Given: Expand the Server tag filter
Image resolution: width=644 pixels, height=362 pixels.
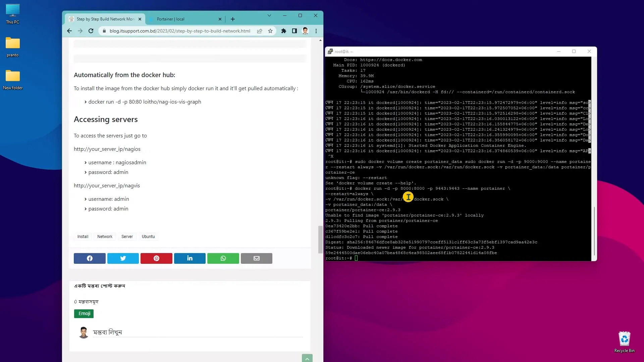Looking at the screenshot, I should (127, 236).
